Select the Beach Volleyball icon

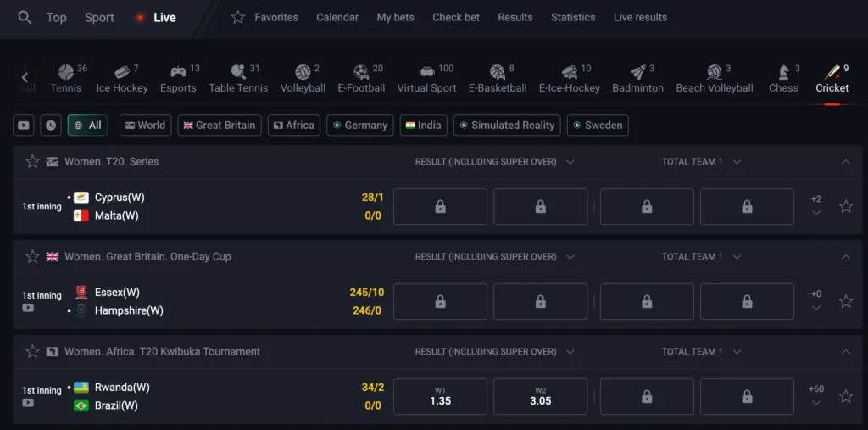(x=715, y=73)
